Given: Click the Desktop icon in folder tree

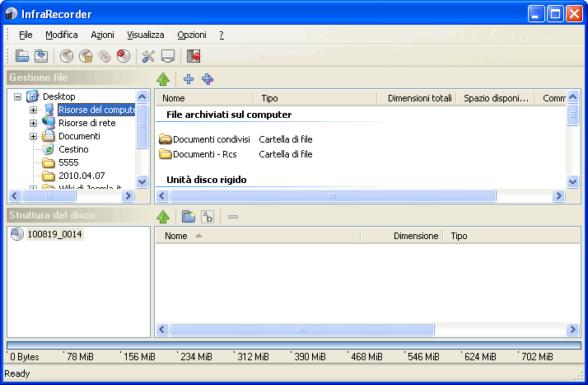Looking at the screenshot, I should click(33, 96).
